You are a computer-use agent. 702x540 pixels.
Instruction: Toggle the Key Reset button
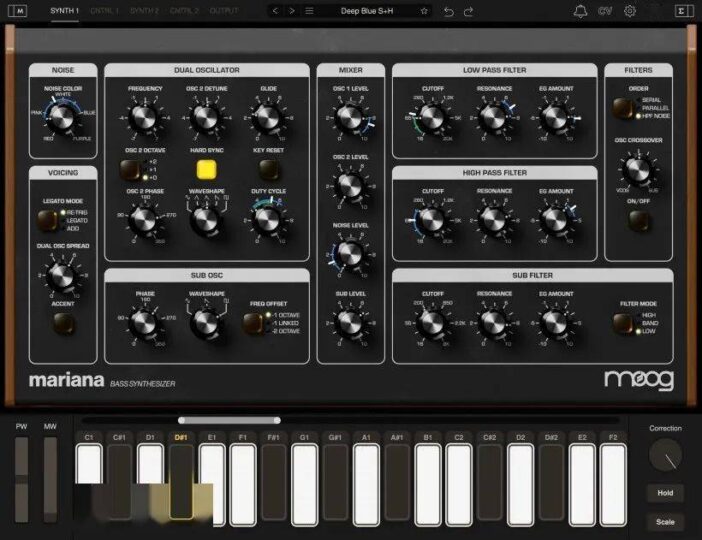pyautogui.click(x=267, y=168)
